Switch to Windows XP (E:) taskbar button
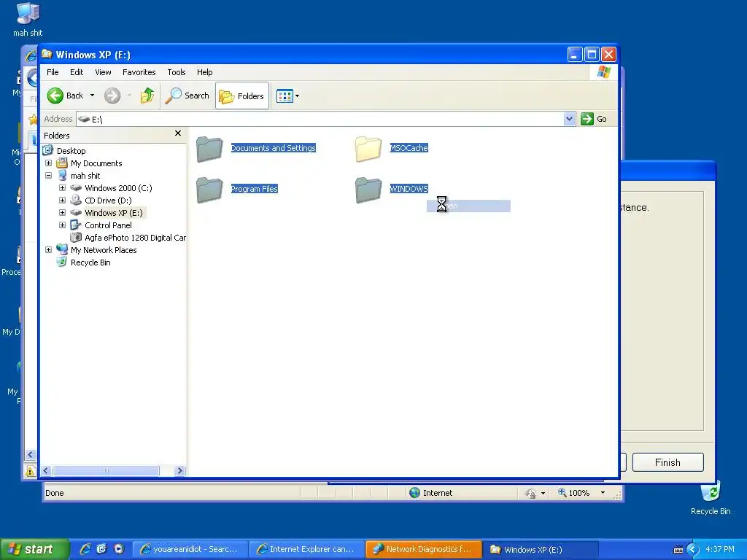747x560 pixels. point(541,550)
